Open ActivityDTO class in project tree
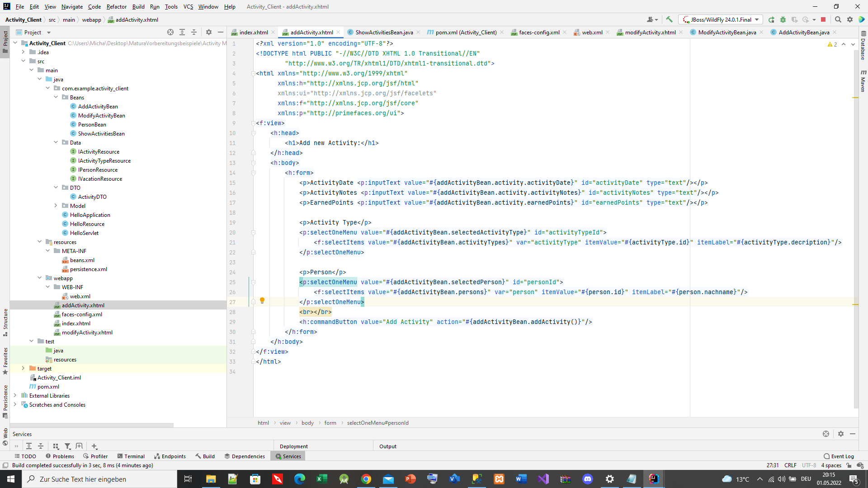Screen dimensions: 868x488 pyautogui.click(x=92, y=197)
